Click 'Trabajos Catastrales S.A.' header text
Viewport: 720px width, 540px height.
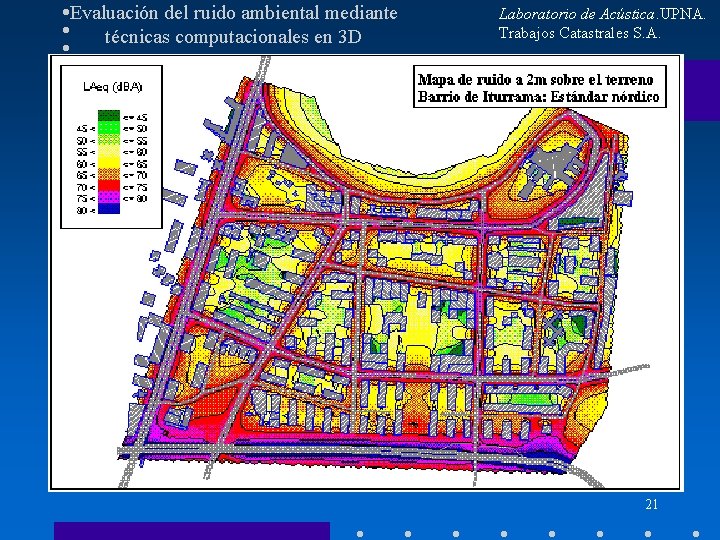[x=579, y=34]
